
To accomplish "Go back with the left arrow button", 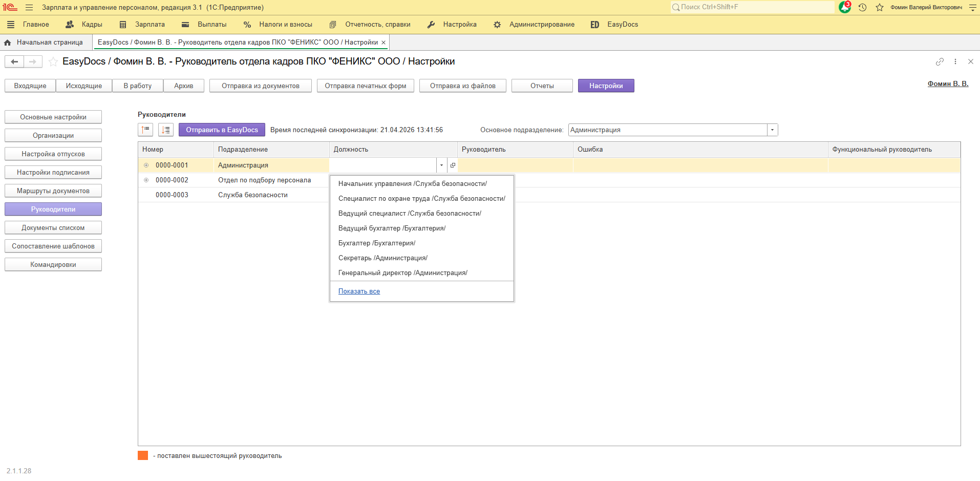I will click(x=14, y=61).
